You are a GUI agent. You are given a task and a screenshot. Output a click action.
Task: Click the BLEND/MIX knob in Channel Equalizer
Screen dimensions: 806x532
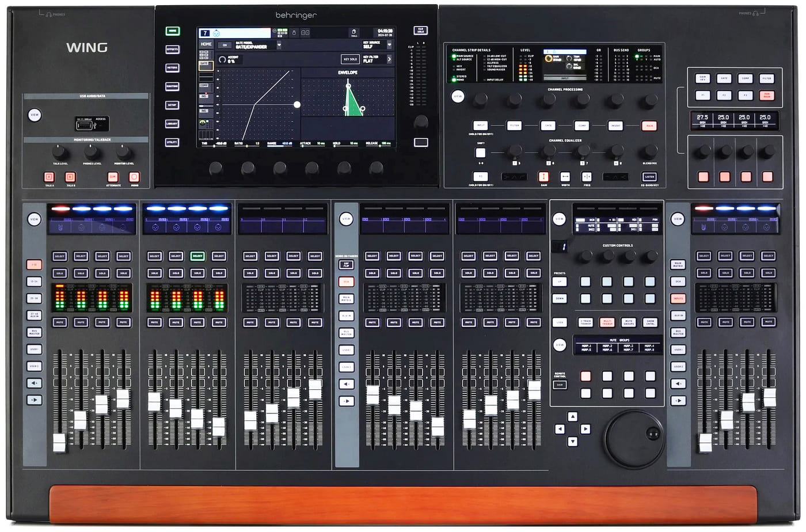pyautogui.click(x=649, y=151)
